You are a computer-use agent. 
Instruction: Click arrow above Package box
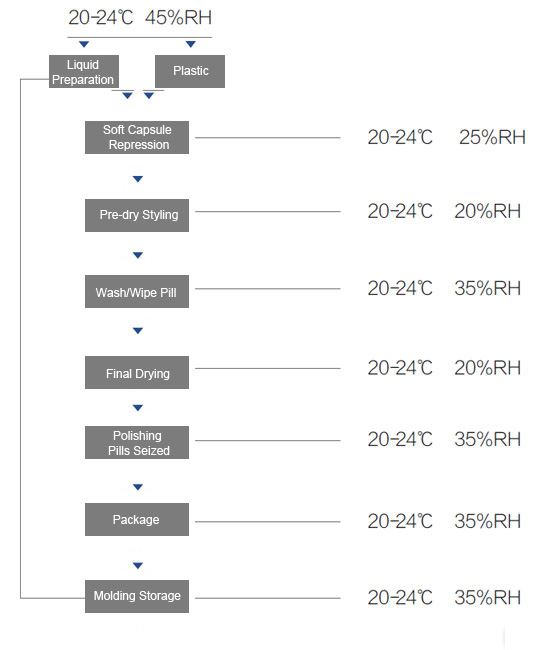pos(138,487)
